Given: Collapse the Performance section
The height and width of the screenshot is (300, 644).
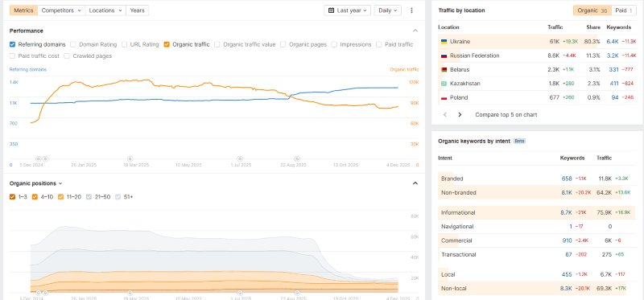Looking at the screenshot, I should (415, 31).
